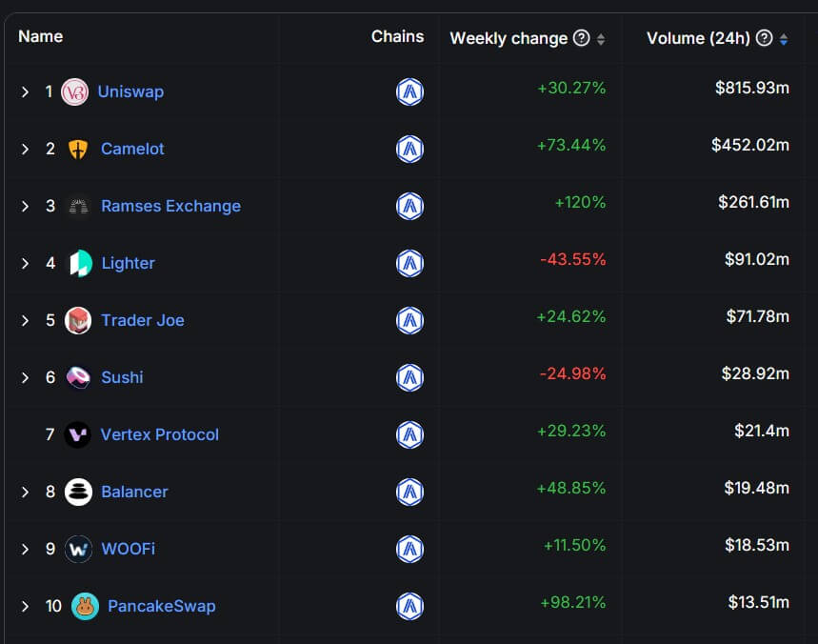This screenshot has width=818, height=644.
Task: Expand the PancakeSwap row chevron
Action: click(26, 606)
